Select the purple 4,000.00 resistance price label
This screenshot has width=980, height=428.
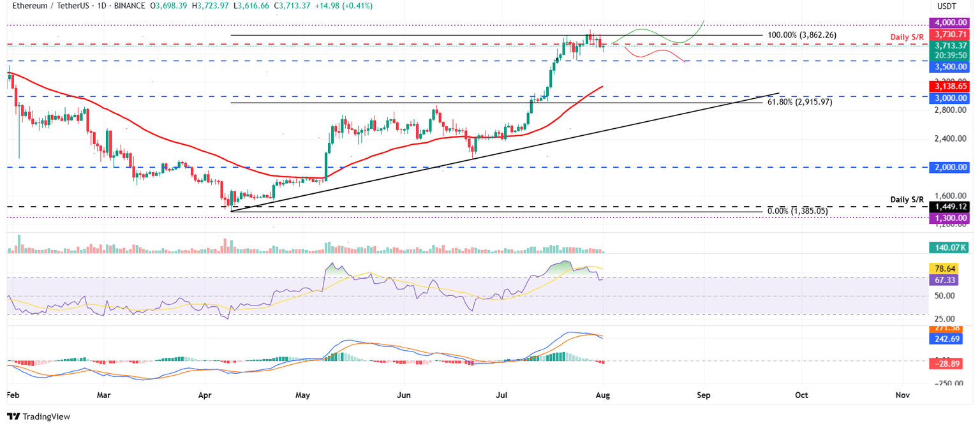tap(950, 22)
